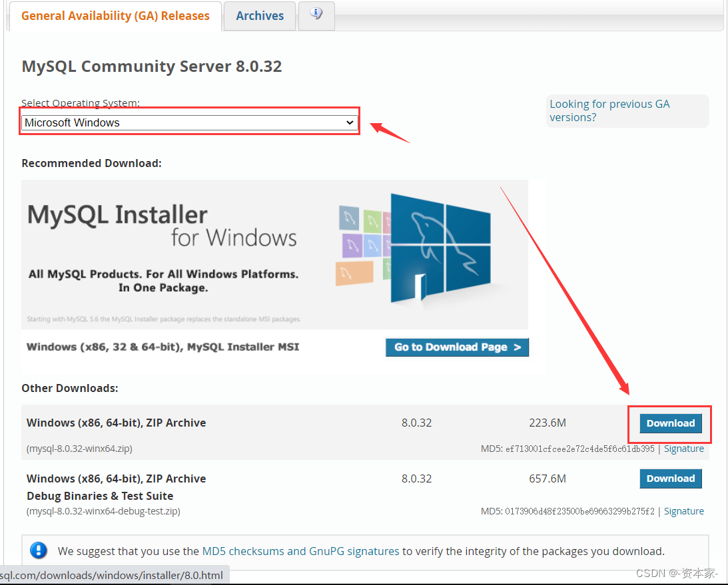Click the MD5 hash starting 0173906d
The width and height of the screenshot is (728, 585).
click(580, 511)
